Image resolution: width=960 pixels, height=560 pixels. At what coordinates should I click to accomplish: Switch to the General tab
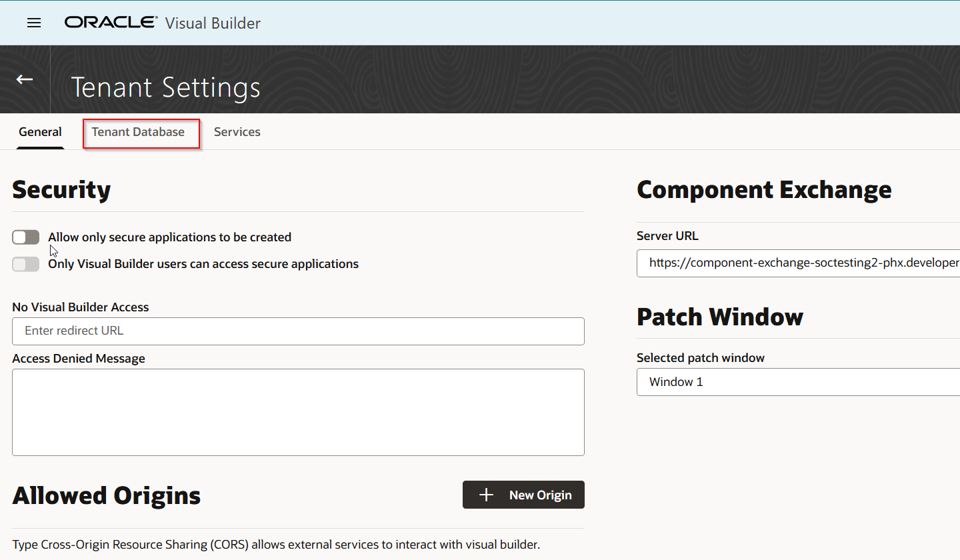40,132
